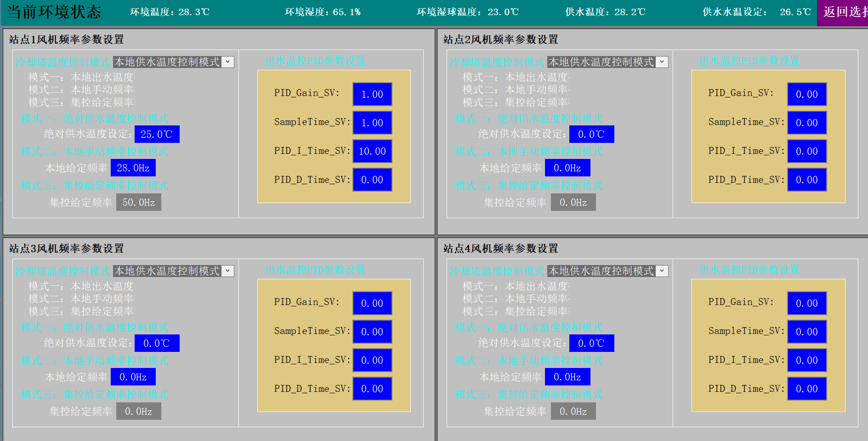
Task: Click Station 1 PID_D_Time_SV field
Action: 372,180
